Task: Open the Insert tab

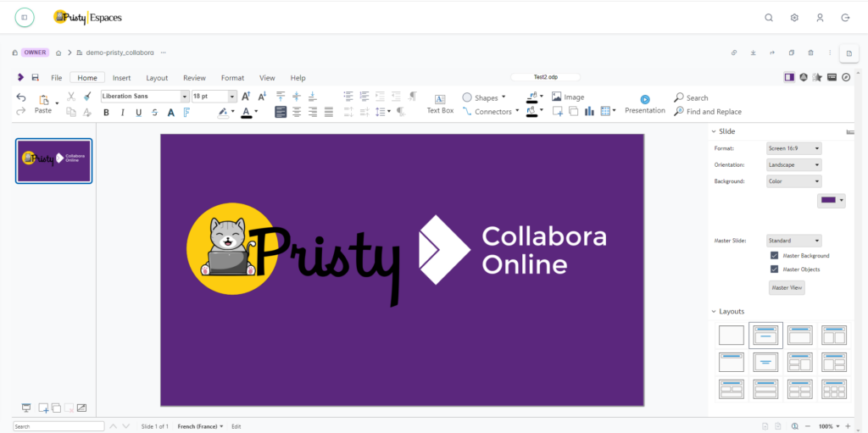Action: pos(121,78)
